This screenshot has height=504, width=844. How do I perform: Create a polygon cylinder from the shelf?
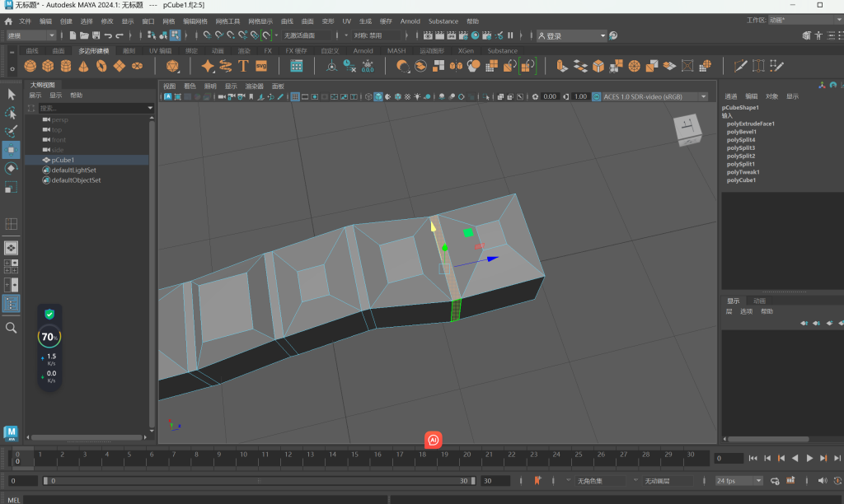(x=66, y=66)
